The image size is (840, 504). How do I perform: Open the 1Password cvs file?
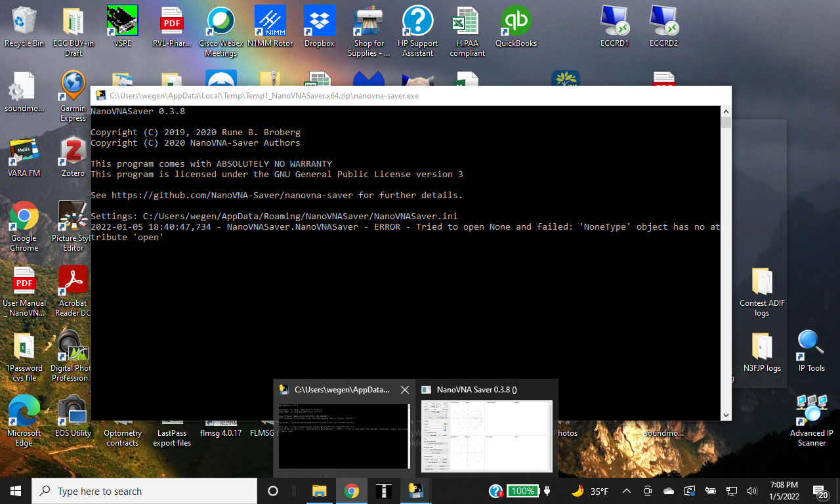24,356
